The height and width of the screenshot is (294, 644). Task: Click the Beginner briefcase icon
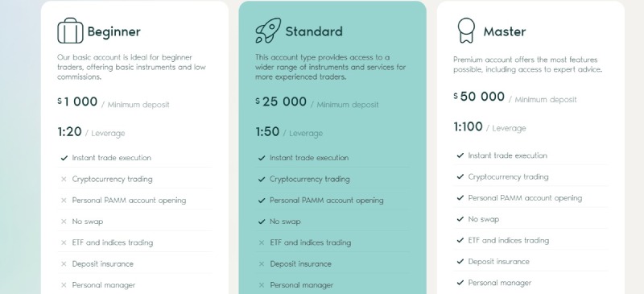(70, 31)
